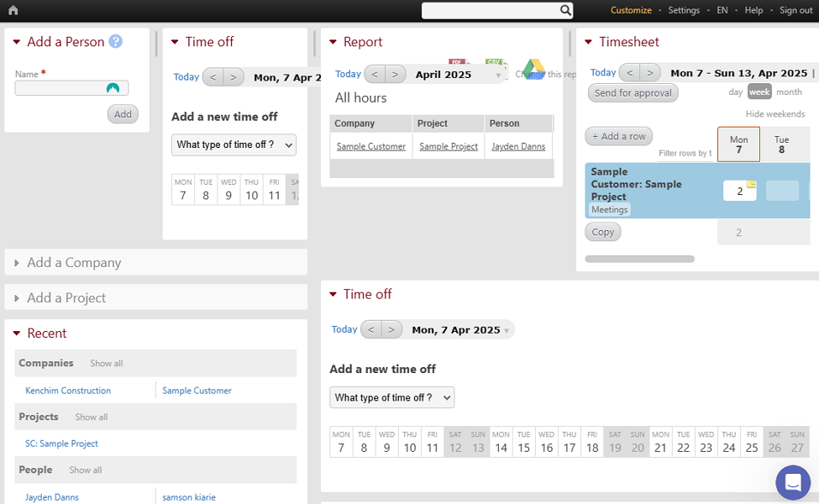This screenshot has height=504, width=819.
Task: Open Settings in the top bar
Action: (x=684, y=10)
